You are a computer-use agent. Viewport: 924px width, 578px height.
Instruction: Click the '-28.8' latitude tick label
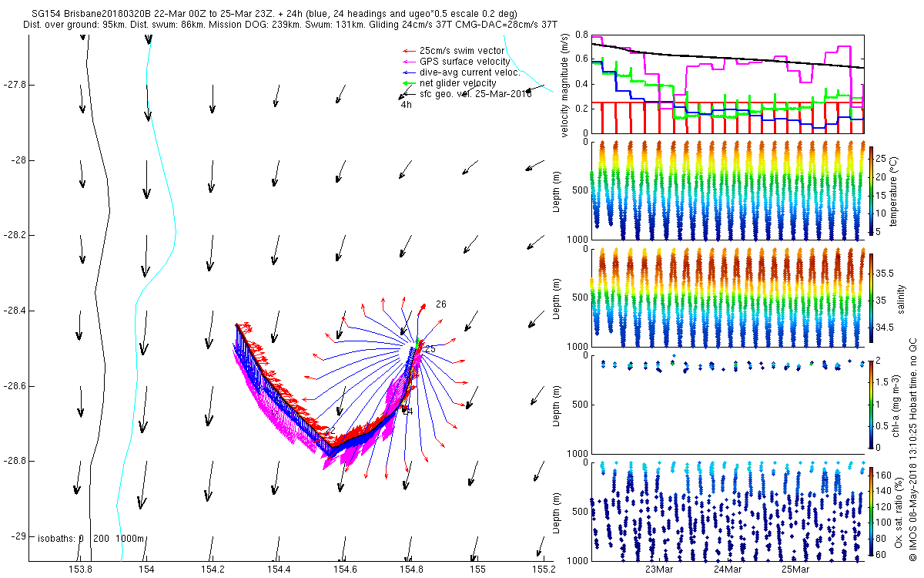15,461
